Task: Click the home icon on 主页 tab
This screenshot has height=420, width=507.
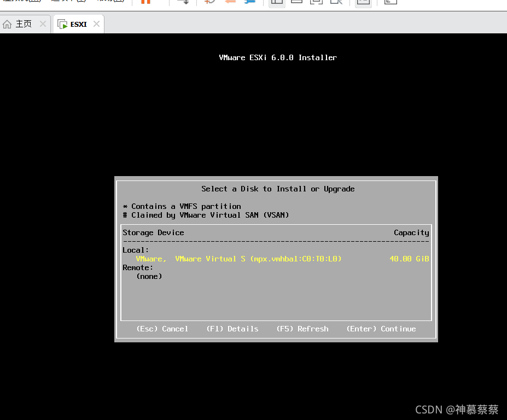Action: (7, 24)
